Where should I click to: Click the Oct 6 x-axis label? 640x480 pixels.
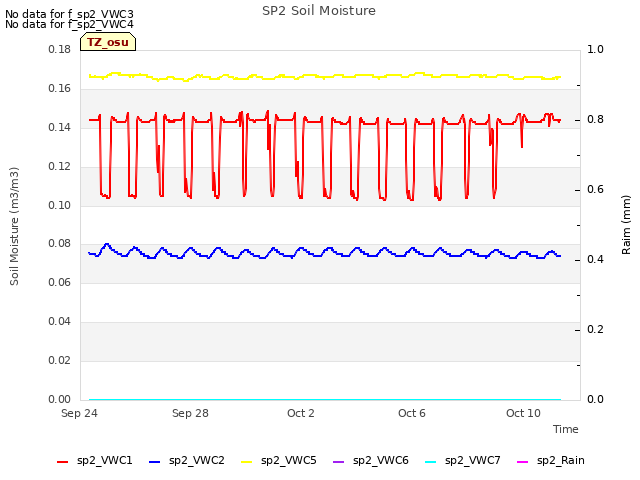412,413
